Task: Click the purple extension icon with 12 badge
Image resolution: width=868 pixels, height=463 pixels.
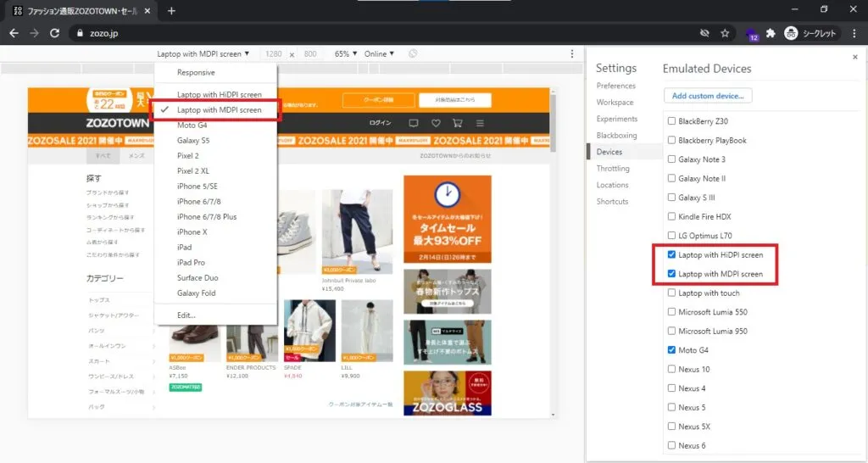Action: click(751, 34)
